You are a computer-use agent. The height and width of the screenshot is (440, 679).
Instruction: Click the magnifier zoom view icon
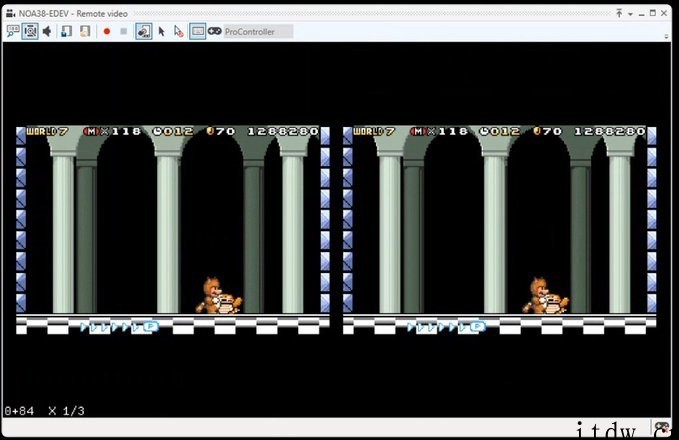[x=13, y=31]
